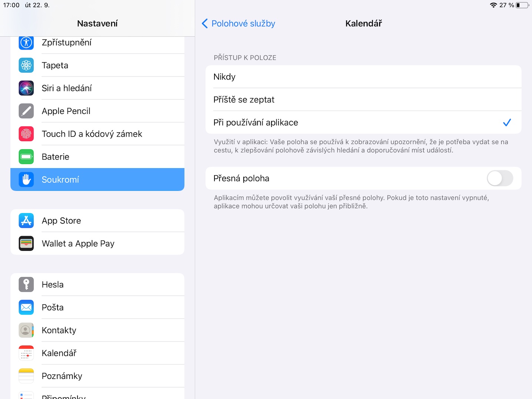Tap the Polohové služby back link
The height and width of the screenshot is (399, 532).
coord(243,24)
